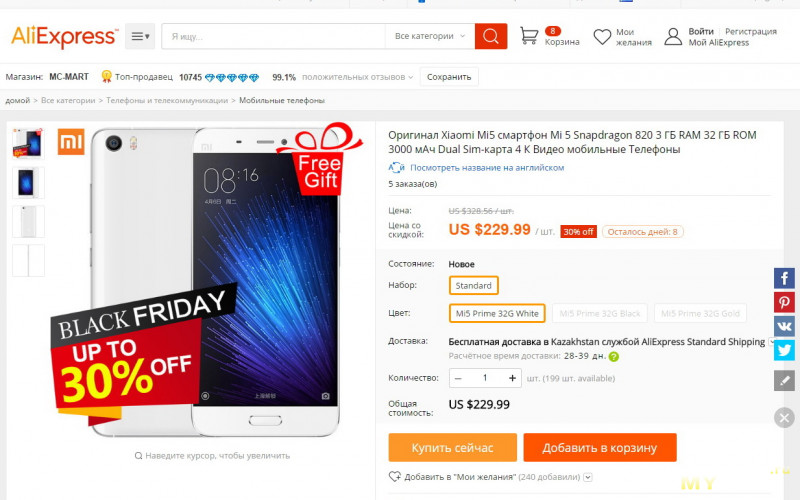Image resolution: width=800 pixels, height=500 pixels.
Task: Choose Mi5 Prime 32G Black color
Action: point(599,313)
